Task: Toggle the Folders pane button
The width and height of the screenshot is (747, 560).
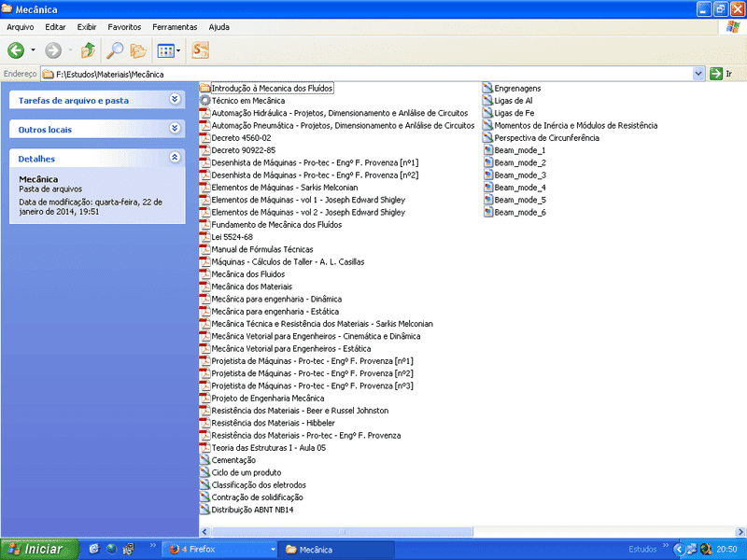Action: pyautogui.click(x=138, y=50)
